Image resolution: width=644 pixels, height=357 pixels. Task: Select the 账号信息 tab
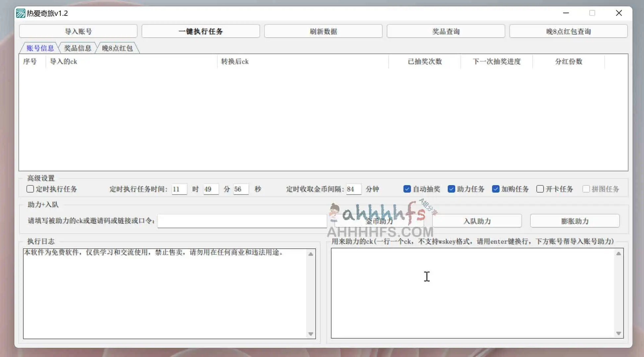40,48
